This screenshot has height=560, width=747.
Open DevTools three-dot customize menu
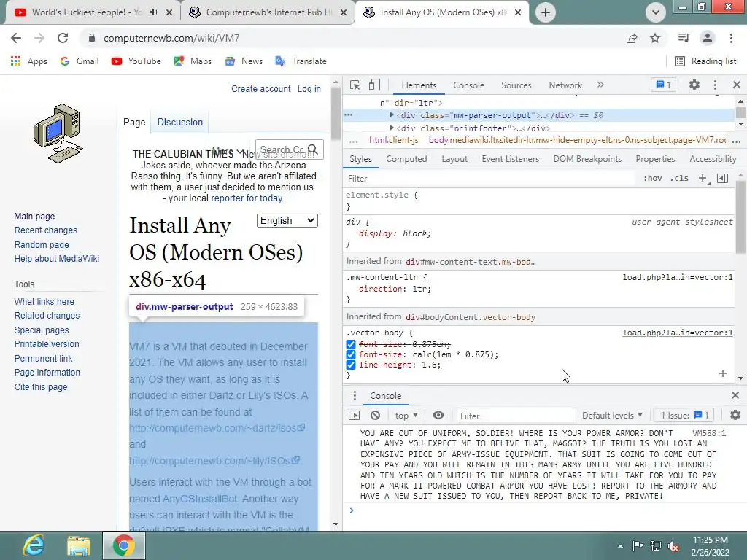click(715, 85)
